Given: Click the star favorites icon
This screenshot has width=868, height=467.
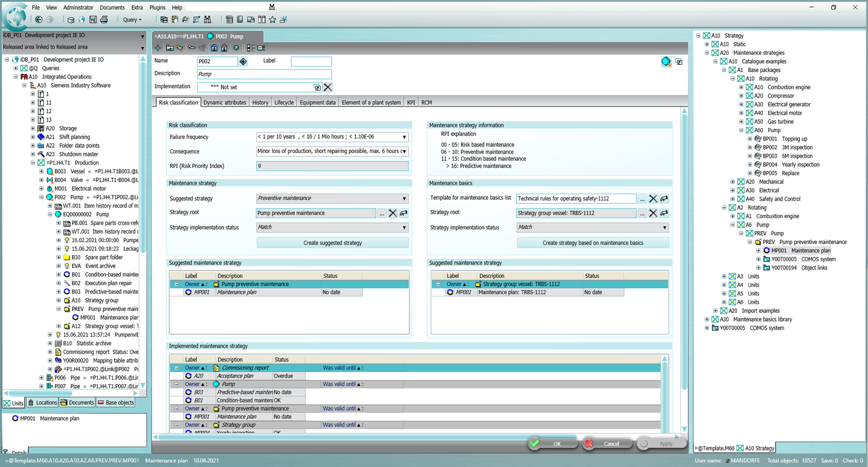Looking at the screenshot, I should (x=273, y=20).
